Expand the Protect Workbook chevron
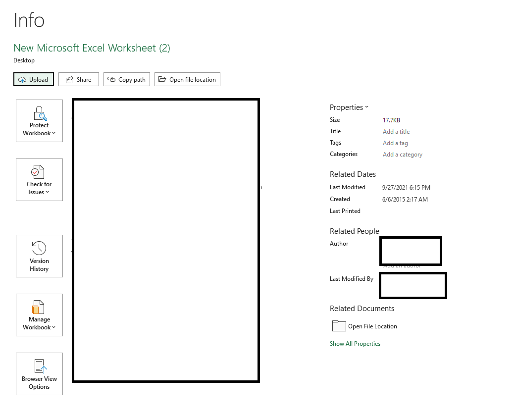This screenshot has height=420, width=516. click(53, 133)
